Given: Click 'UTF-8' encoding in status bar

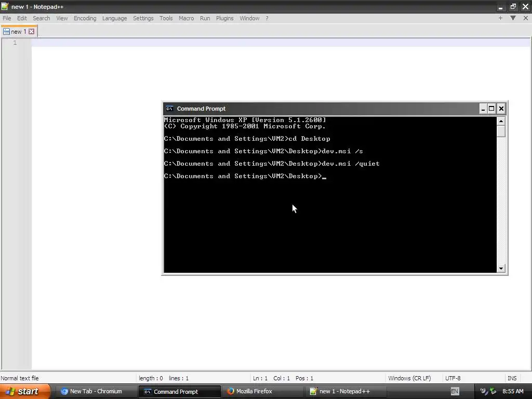Looking at the screenshot, I should [x=453, y=378].
